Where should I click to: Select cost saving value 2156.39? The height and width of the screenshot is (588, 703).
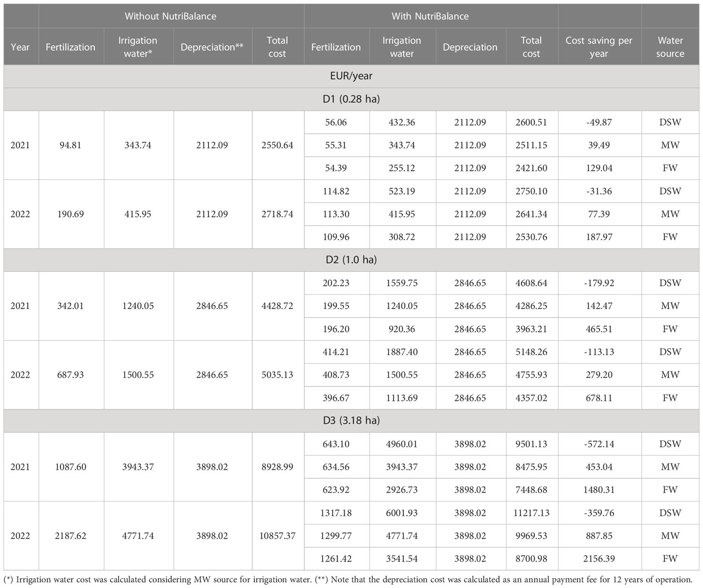(x=599, y=559)
